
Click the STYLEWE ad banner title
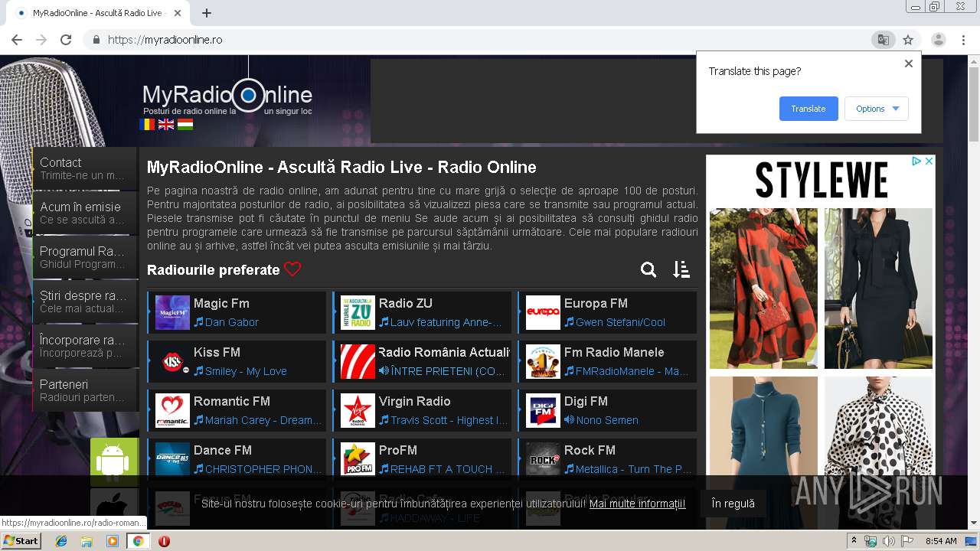822,181
